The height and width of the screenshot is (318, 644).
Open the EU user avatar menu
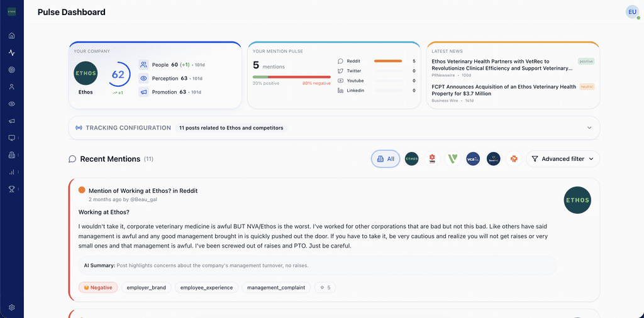tap(632, 13)
